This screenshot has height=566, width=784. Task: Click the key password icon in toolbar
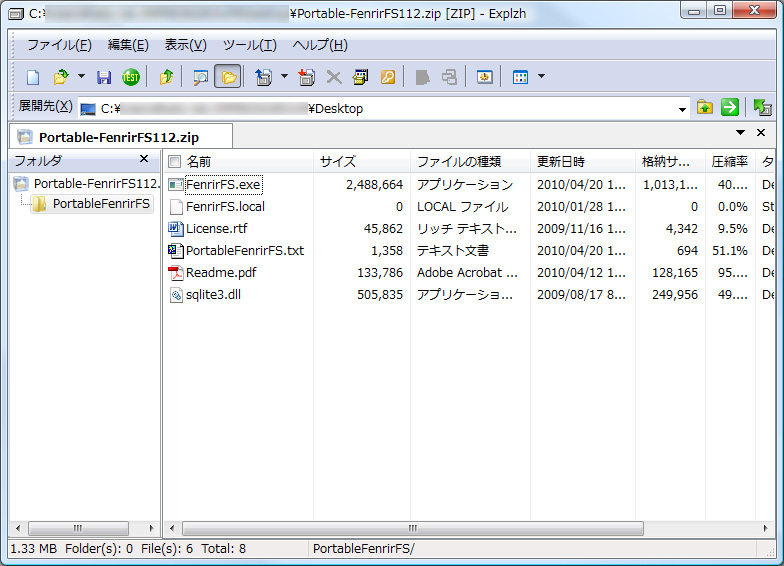tap(388, 77)
